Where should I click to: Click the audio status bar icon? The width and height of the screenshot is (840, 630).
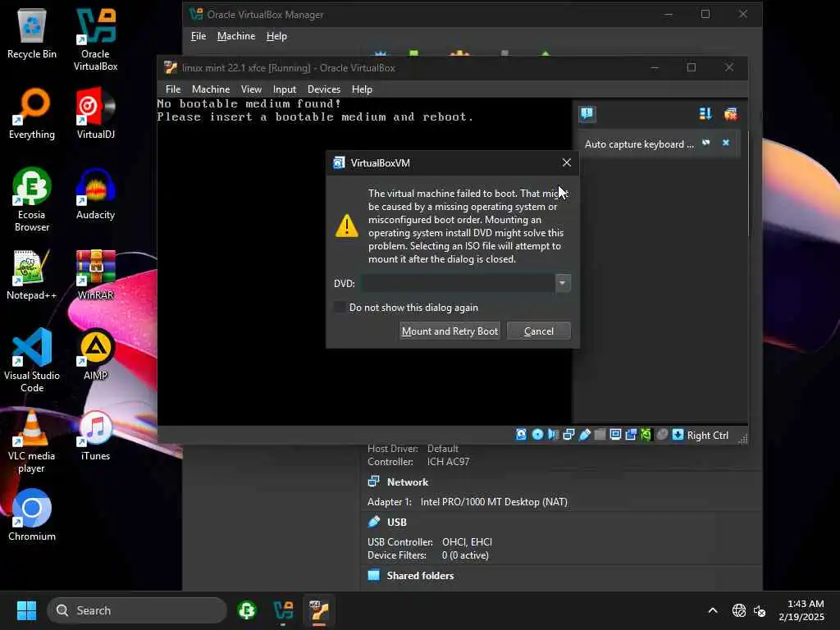coord(553,435)
